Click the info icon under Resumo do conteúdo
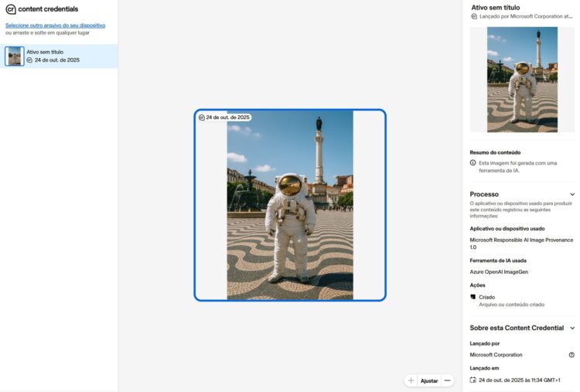 click(473, 163)
